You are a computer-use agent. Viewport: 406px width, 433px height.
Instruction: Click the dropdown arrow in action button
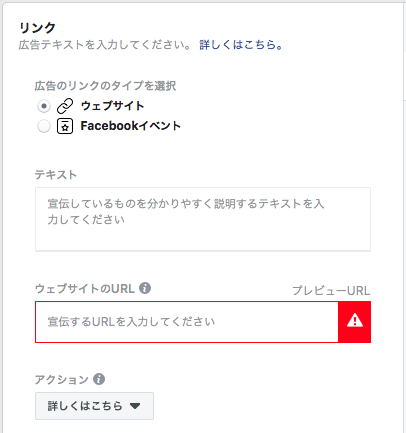(135, 406)
